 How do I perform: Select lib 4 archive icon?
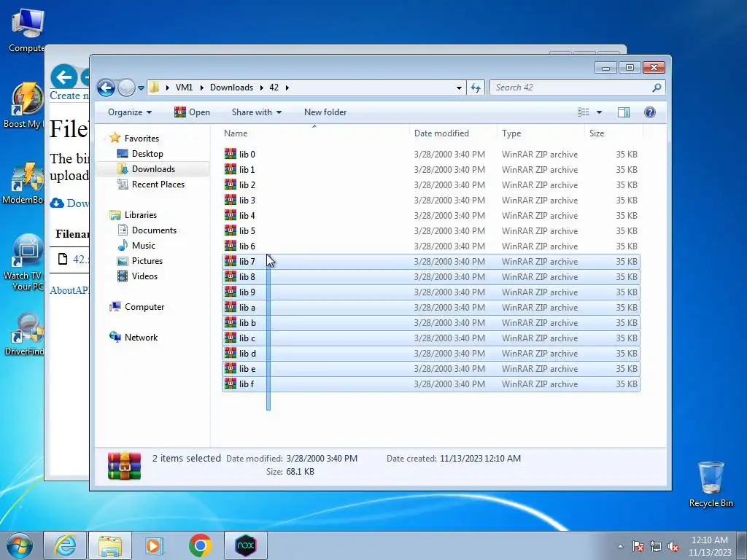[x=231, y=215]
